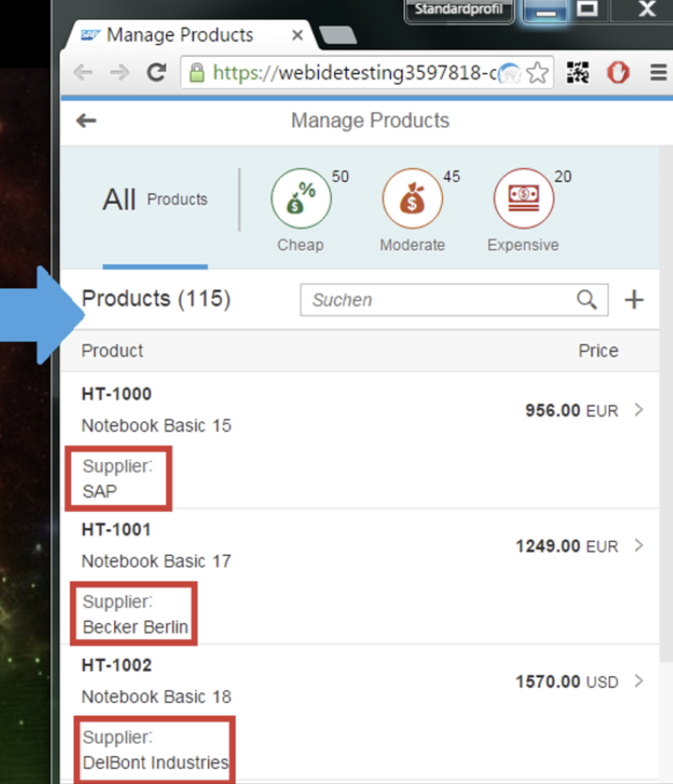
Task: Reload the page with the refresh icon
Action: pos(156,72)
